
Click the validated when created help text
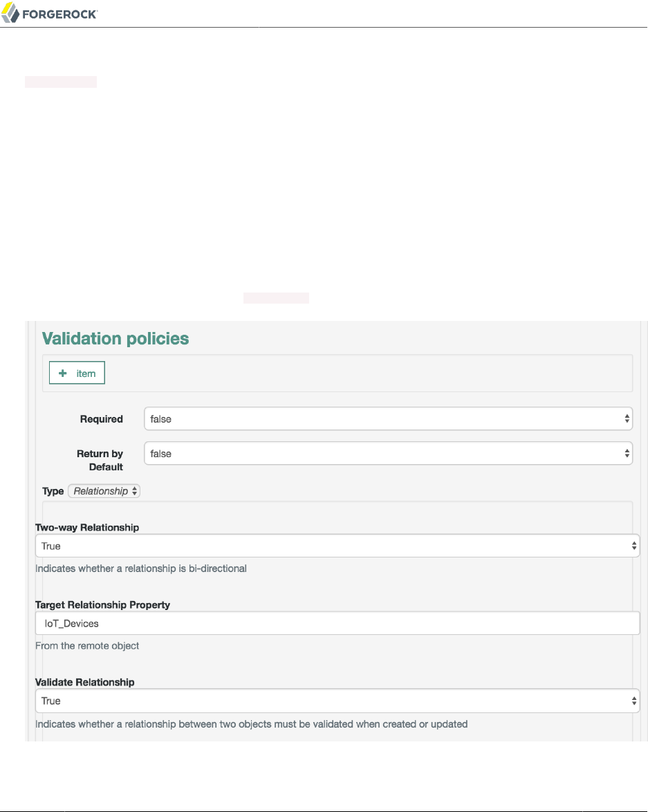(252, 723)
